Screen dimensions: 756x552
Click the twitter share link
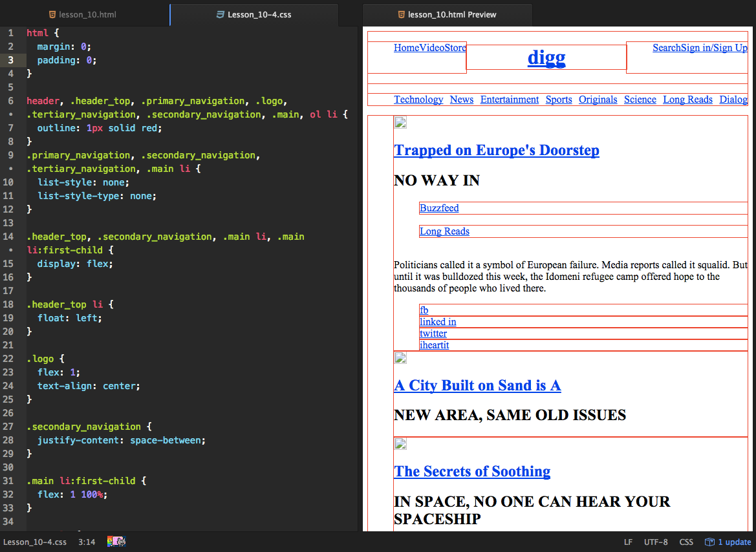[433, 333]
